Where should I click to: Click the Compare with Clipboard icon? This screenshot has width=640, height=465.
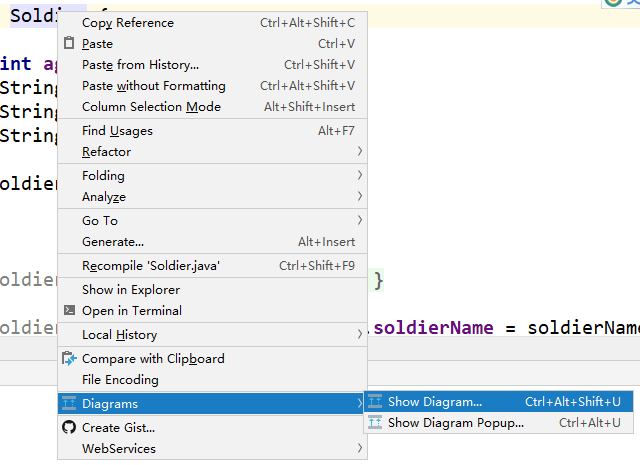(69, 359)
